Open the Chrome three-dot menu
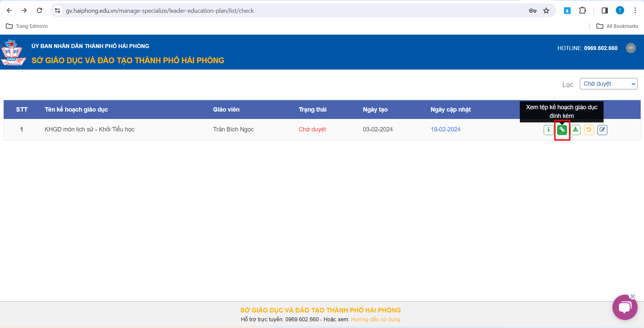This screenshot has height=328, width=644. tap(635, 11)
